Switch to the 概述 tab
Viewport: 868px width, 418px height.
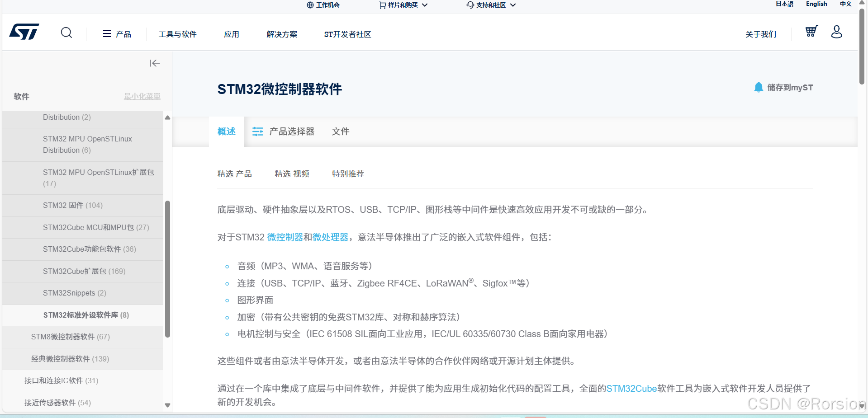pos(227,132)
